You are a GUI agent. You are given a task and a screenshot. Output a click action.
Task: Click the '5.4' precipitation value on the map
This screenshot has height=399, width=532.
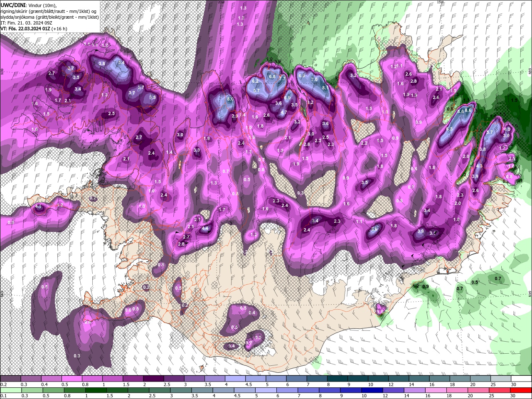(121, 62)
